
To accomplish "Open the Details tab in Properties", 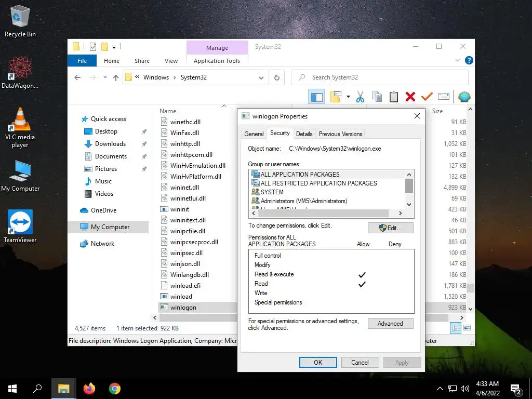I will [x=304, y=134].
